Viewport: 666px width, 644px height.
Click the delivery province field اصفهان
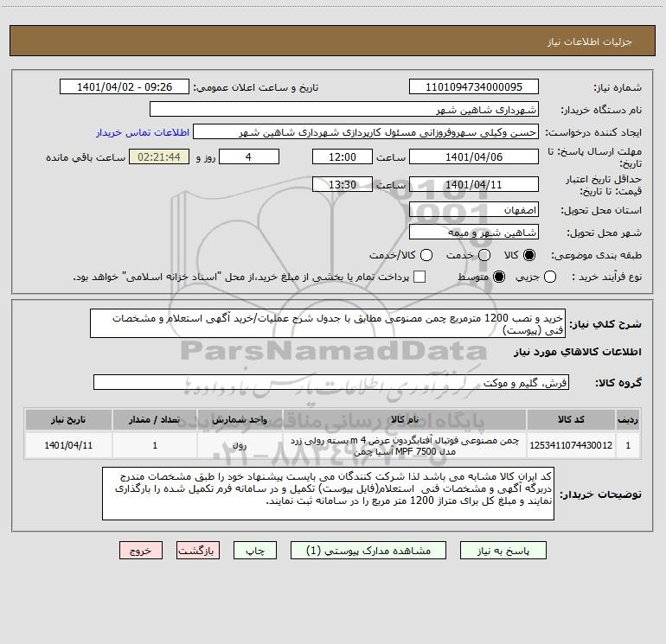click(x=474, y=210)
